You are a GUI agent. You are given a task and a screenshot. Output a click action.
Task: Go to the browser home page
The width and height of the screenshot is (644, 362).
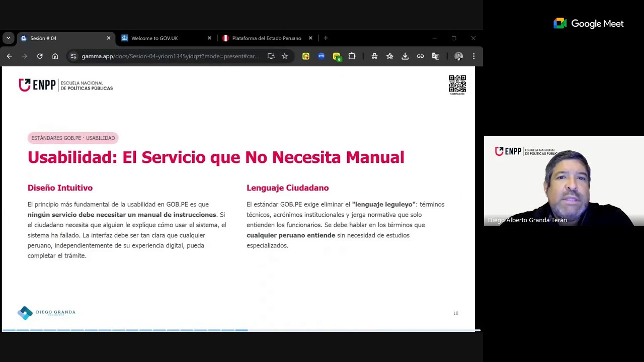coord(55,56)
